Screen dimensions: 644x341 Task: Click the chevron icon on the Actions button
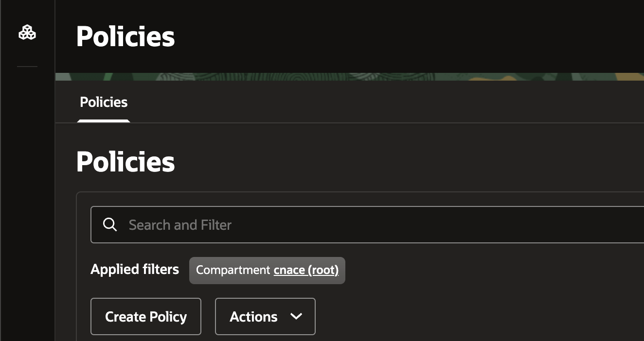click(296, 316)
